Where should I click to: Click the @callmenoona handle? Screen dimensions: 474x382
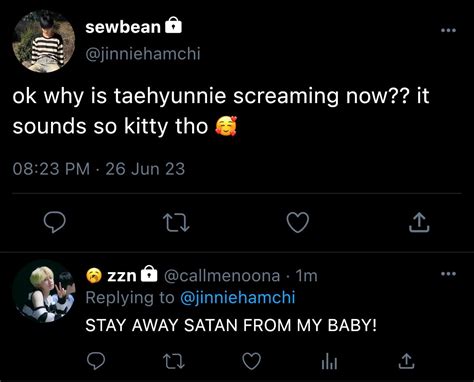[222, 276]
